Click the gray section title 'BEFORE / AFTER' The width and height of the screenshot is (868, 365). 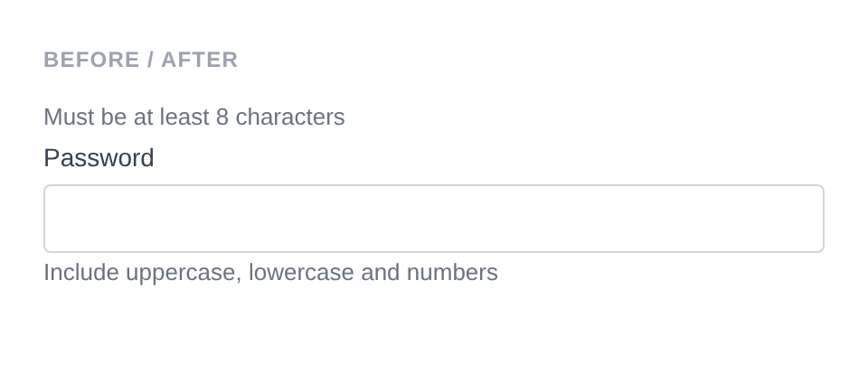pos(141,60)
